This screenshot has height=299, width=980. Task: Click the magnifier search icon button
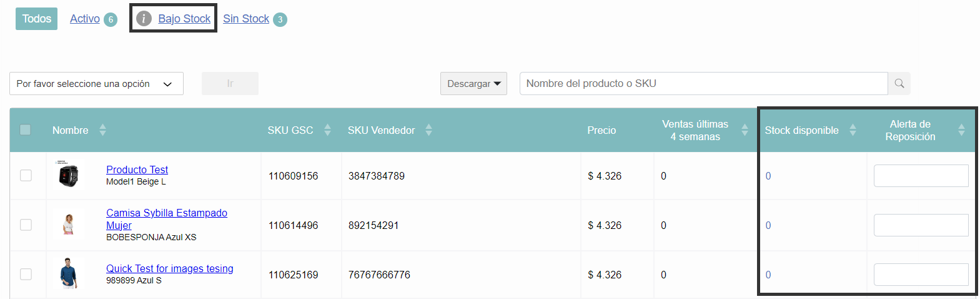point(899,83)
